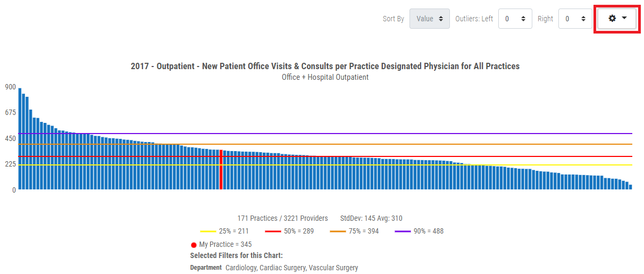
Task: Click the '171 Practices / 3221 Providers' text
Action: [282, 219]
